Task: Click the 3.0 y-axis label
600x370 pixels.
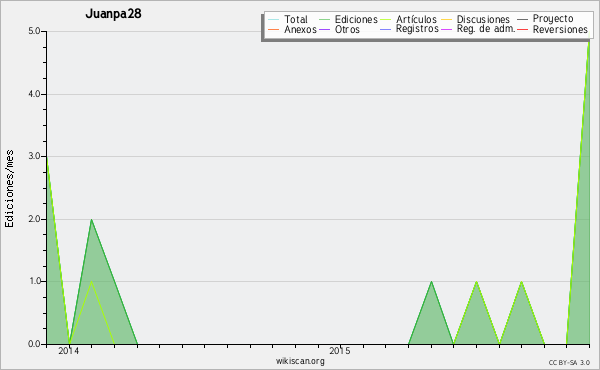Action: [34, 156]
